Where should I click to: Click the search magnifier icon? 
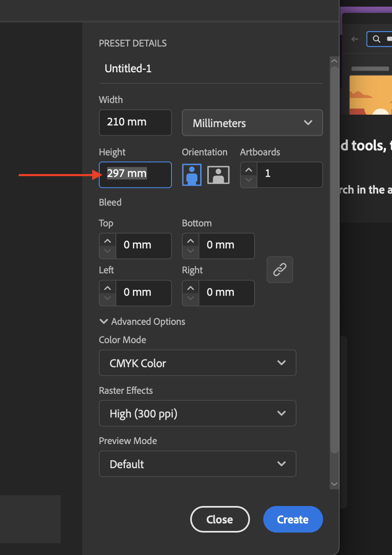[377, 39]
